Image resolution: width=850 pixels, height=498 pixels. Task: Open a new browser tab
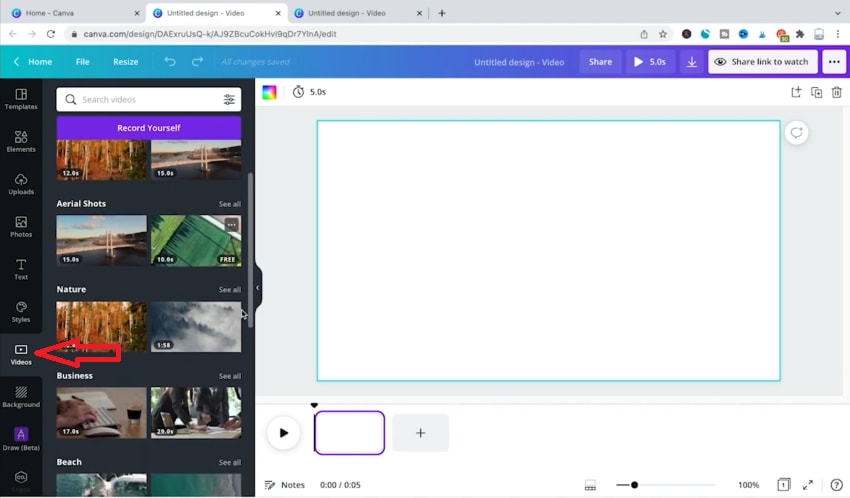click(442, 13)
